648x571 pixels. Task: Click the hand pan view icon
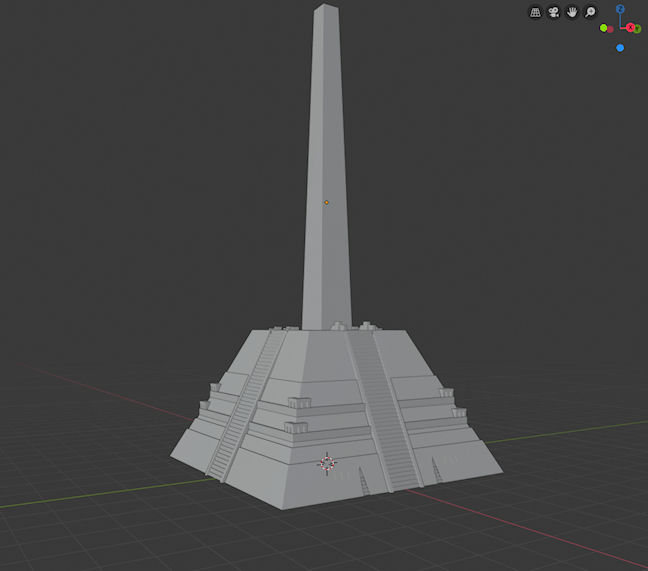pos(572,12)
